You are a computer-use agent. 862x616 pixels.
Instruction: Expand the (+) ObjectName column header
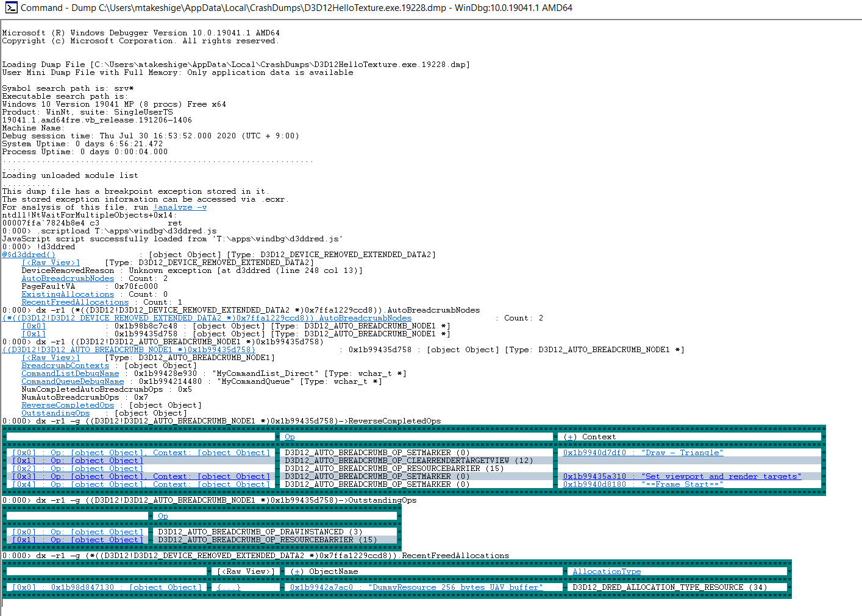tap(324, 572)
